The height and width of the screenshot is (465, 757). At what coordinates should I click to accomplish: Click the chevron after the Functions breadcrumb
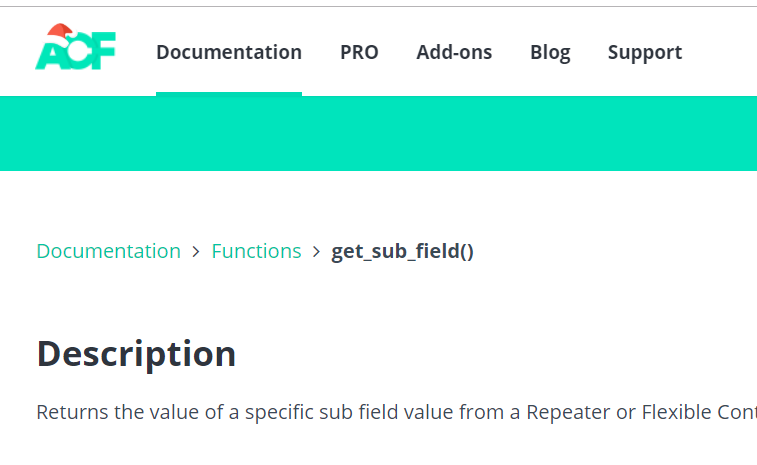point(316,251)
